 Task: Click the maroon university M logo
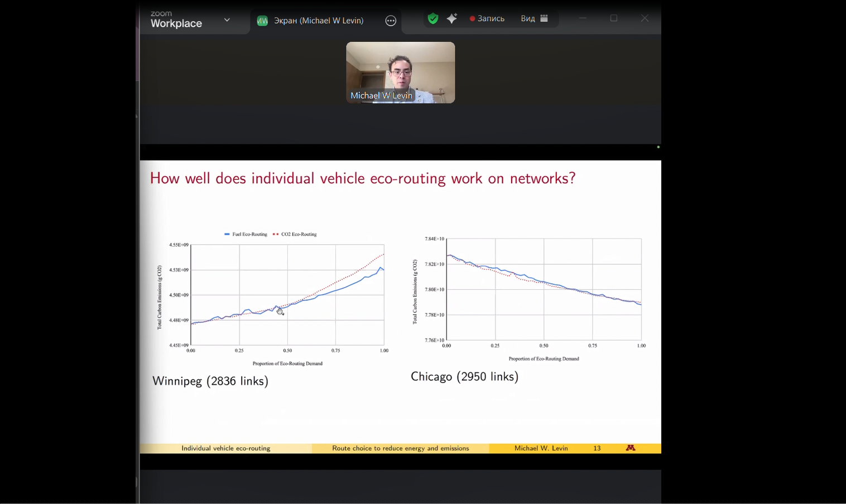click(x=631, y=448)
